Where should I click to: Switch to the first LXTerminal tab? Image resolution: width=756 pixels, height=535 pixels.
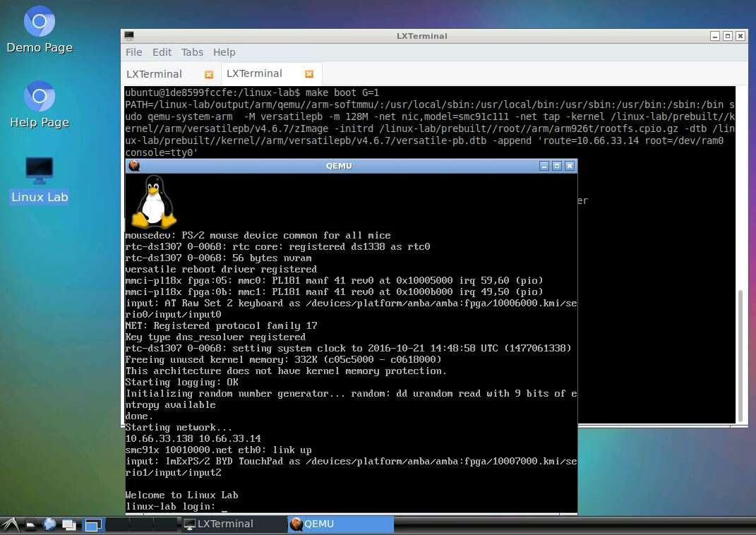(x=154, y=74)
